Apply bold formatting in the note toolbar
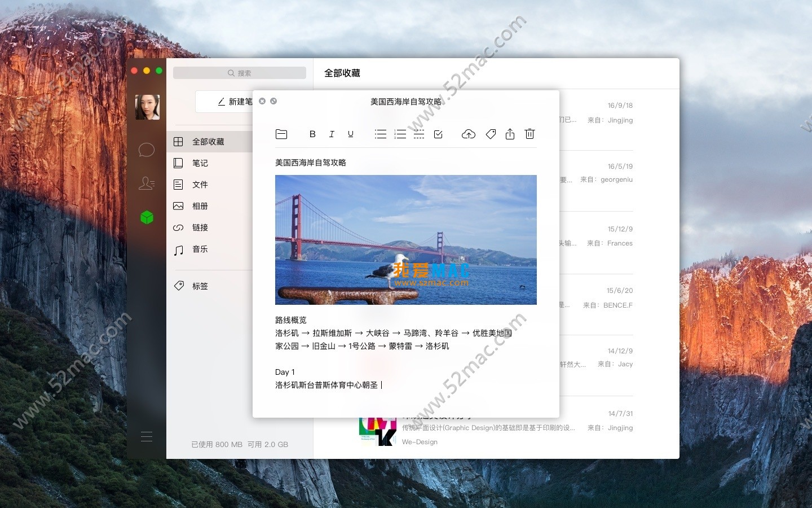Image resolution: width=812 pixels, height=508 pixels. 312,134
